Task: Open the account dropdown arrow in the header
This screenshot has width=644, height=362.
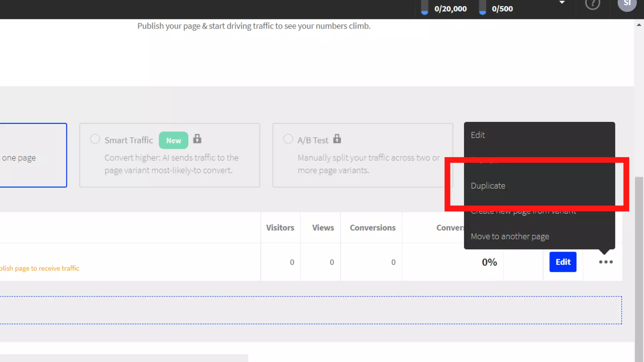Action: pos(562,3)
